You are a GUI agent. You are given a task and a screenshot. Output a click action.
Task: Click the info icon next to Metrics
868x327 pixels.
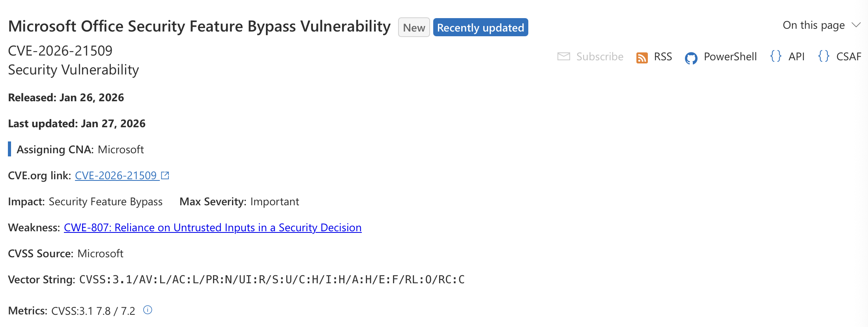coord(148,310)
